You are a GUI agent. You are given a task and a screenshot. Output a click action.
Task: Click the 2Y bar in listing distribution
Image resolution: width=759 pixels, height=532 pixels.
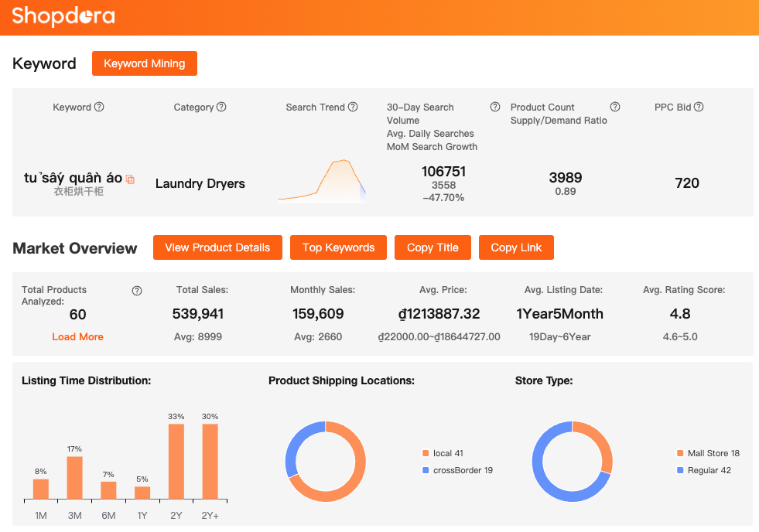point(176,461)
